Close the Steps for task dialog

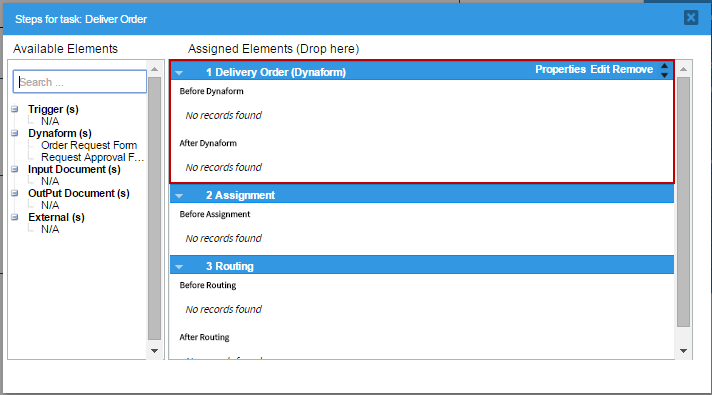691,18
